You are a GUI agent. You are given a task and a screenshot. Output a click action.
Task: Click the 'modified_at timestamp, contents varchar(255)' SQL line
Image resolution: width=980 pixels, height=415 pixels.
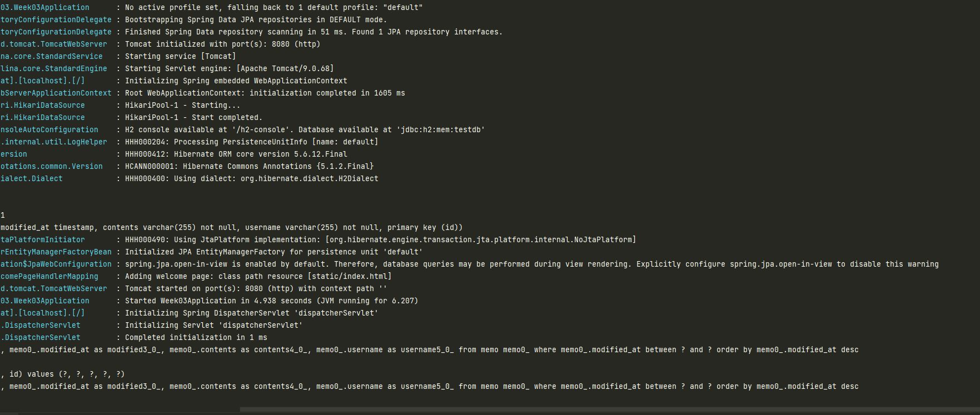(x=232, y=228)
